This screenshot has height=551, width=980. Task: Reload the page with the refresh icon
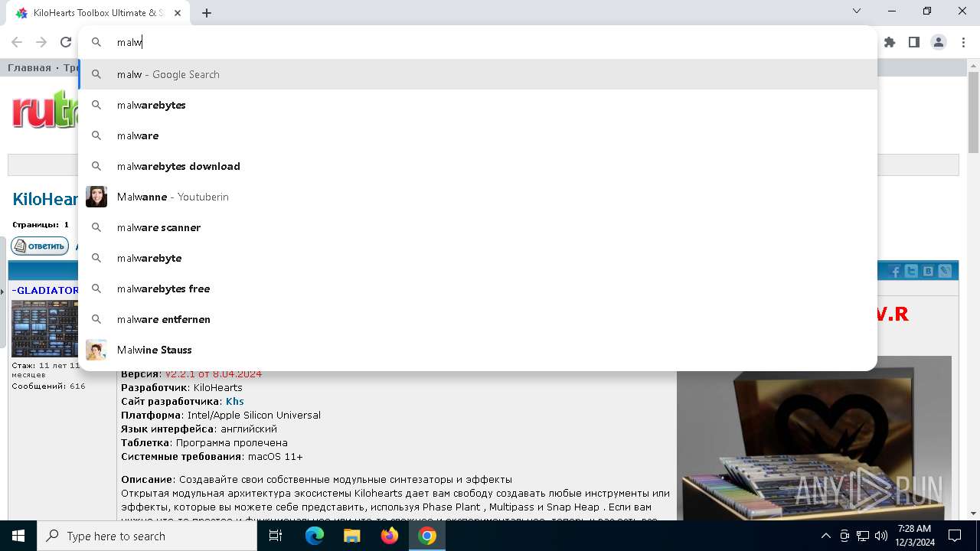(x=66, y=42)
